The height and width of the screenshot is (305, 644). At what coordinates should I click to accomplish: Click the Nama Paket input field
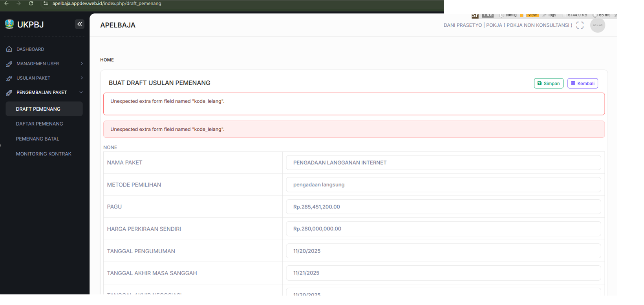coord(443,163)
